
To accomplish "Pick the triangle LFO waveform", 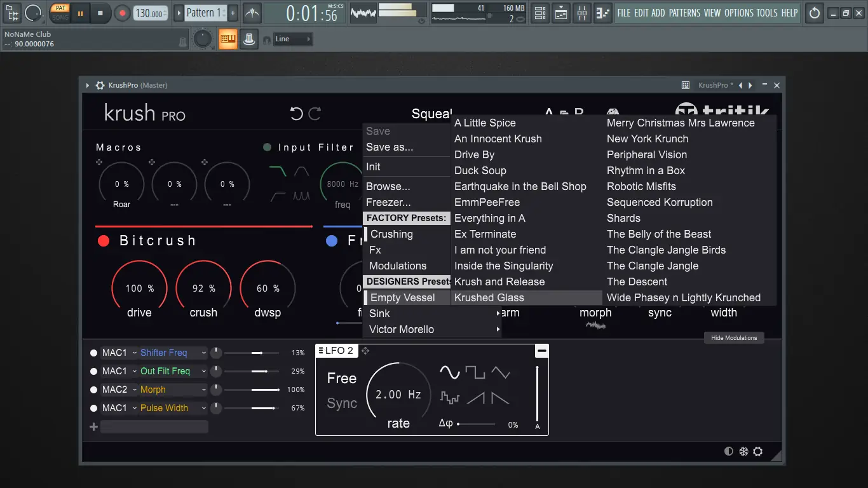I will (x=500, y=372).
